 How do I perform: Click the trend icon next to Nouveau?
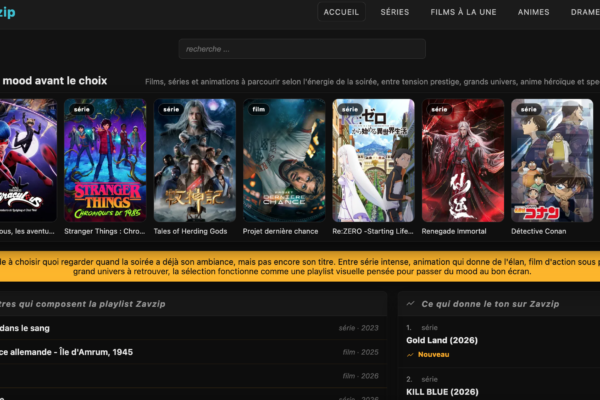[x=410, y=355]
